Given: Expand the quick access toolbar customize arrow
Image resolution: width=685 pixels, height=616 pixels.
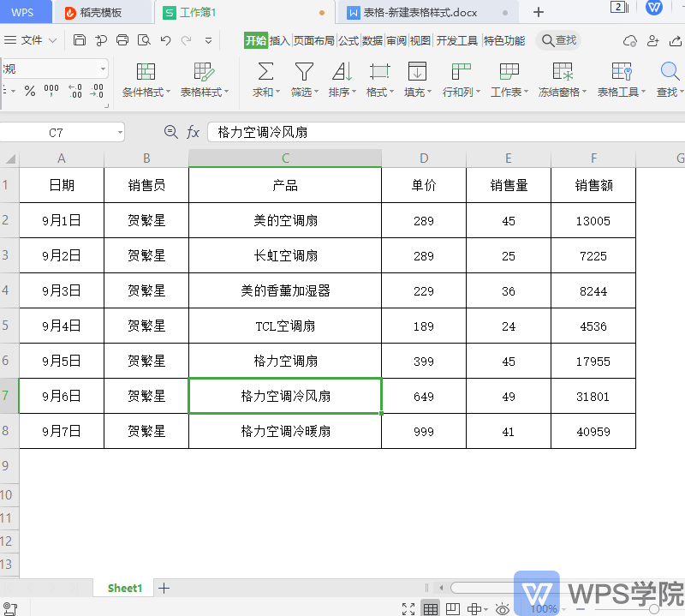Looking at the screenshot, I should 208,40.
